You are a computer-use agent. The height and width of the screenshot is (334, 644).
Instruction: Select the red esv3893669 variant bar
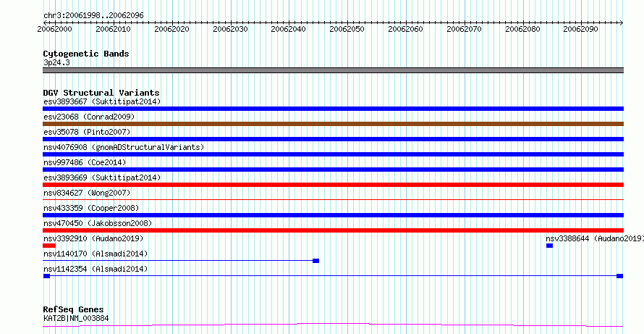(333, 185)
